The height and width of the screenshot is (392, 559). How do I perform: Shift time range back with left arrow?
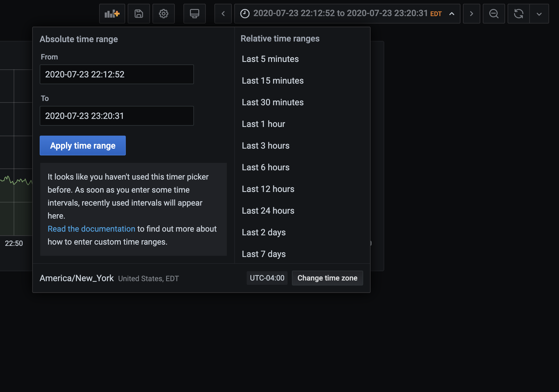point(223,14)
